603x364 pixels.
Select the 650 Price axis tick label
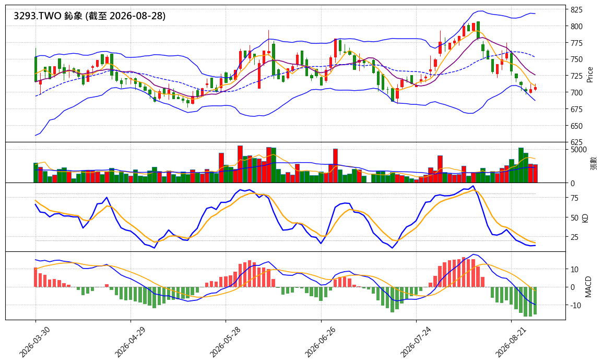[576, 126]
